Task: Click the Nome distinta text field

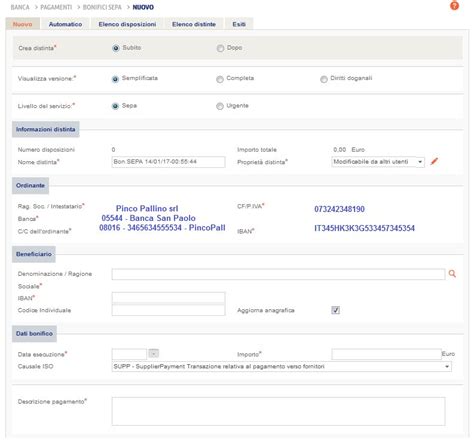Action: pos(168,162)
